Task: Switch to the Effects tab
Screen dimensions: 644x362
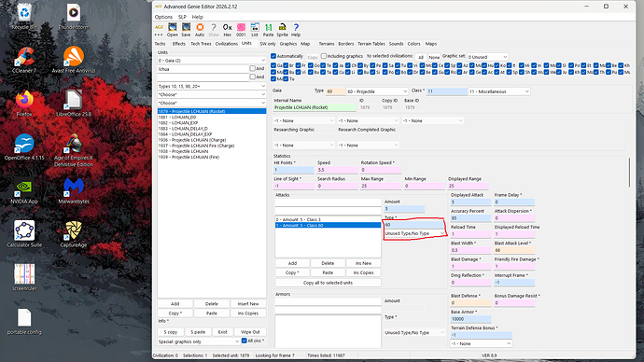Action: coord(178,44)
